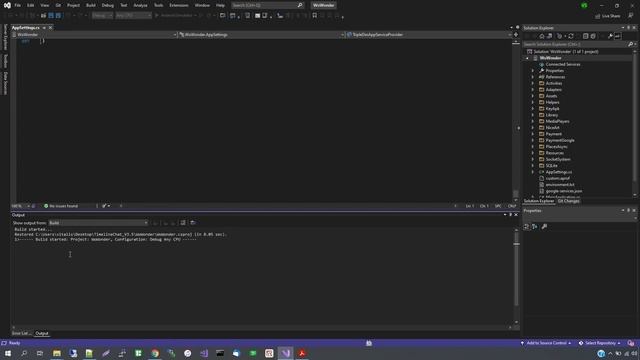Open the Debug menu
This screenshot has width=640, height=360.
(108, 5)
